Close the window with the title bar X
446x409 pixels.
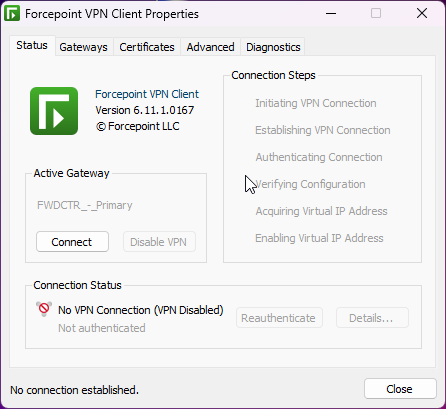pyautogui.click(x=422, y=14)
